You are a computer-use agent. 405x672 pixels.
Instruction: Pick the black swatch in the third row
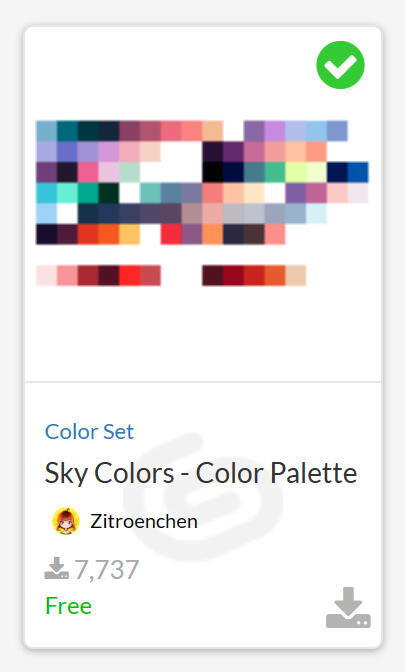pos(213,172)
